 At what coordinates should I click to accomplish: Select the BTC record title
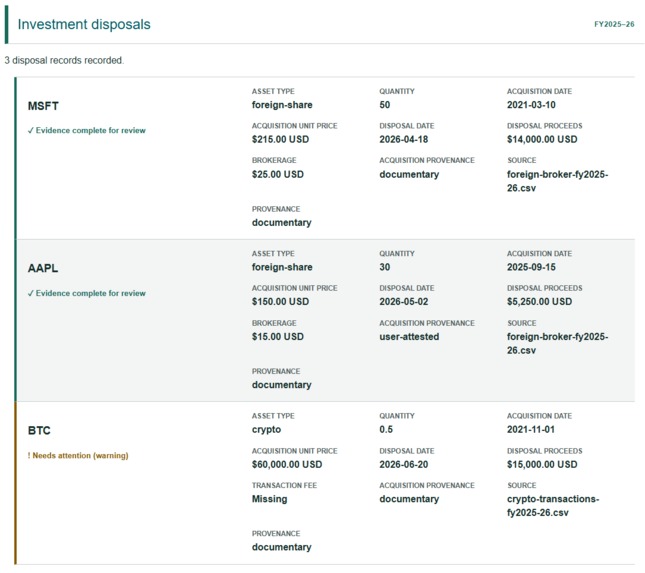39,431
